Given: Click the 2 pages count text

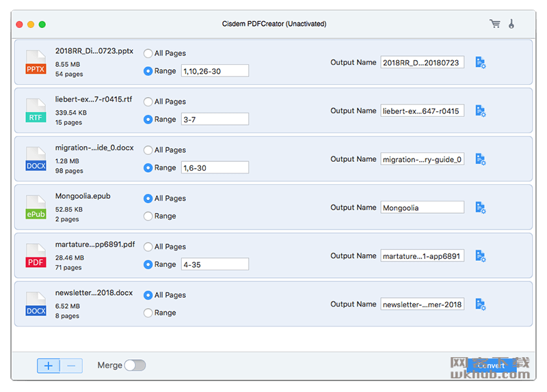Looking at the screenshot, I should (67, 219).
